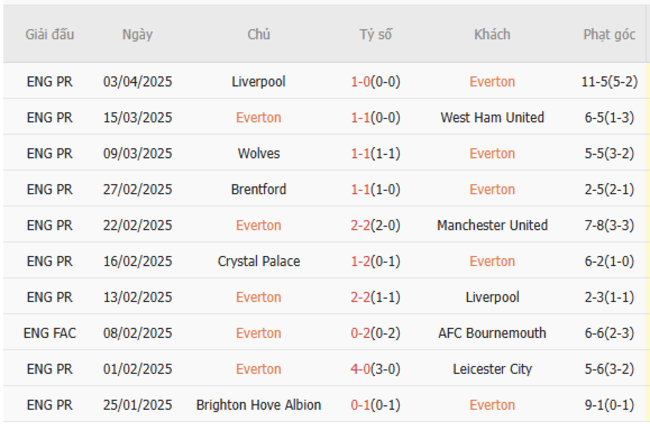Click the 03/04/2025 match date
Image resolution: width=650 pixels, height=430 pixels.
(138, 82)
